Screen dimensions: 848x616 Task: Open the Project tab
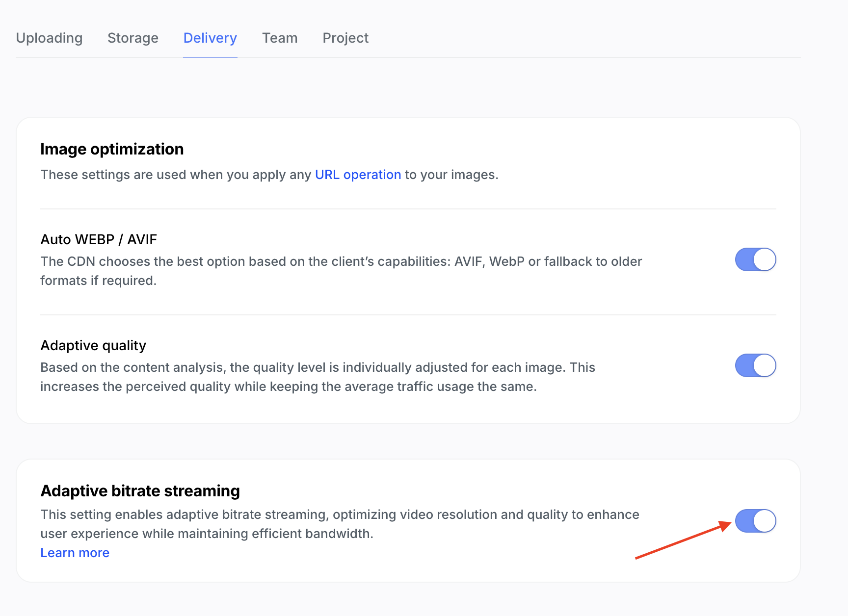[345, 38]
